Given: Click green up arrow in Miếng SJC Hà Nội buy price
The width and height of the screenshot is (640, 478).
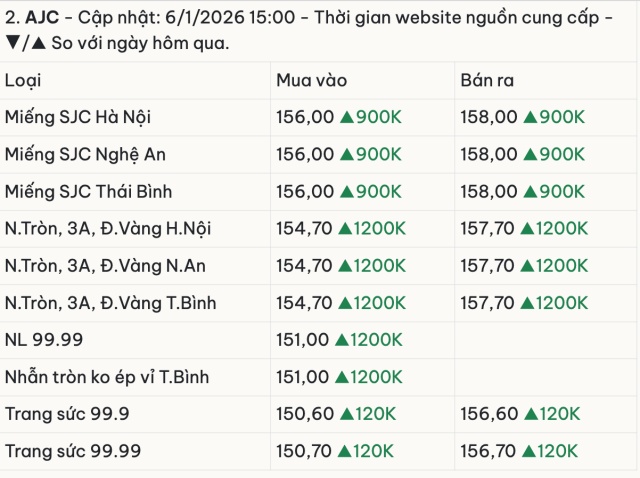Looking at the screenshot, I should click(347, 118).
